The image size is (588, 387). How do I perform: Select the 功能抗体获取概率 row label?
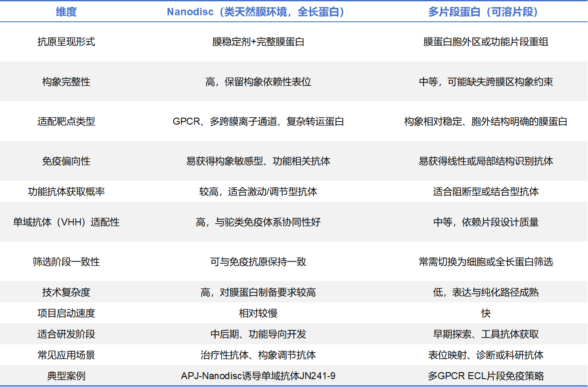click(x=66, y=191)
